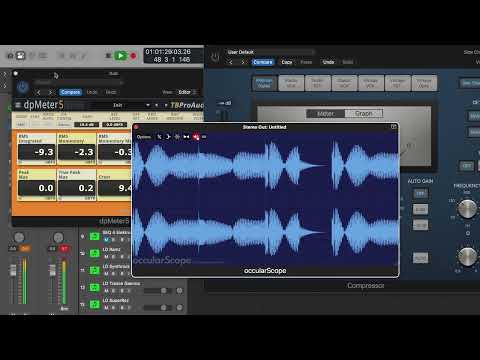480x360 pixels.
Task: Select the third compressor model tab
Action: (x=318, y=83)
